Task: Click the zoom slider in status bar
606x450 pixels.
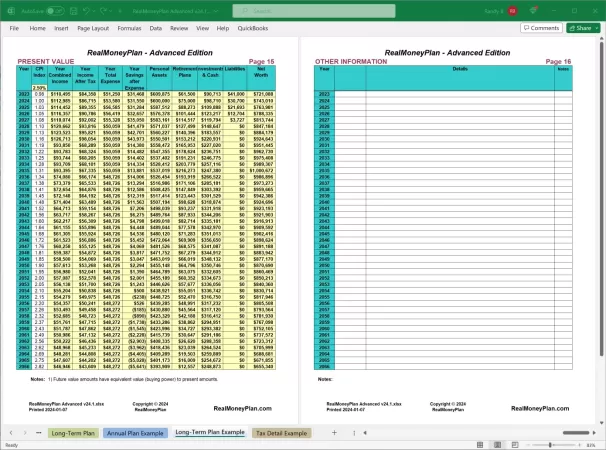Action: pos(552,444)
